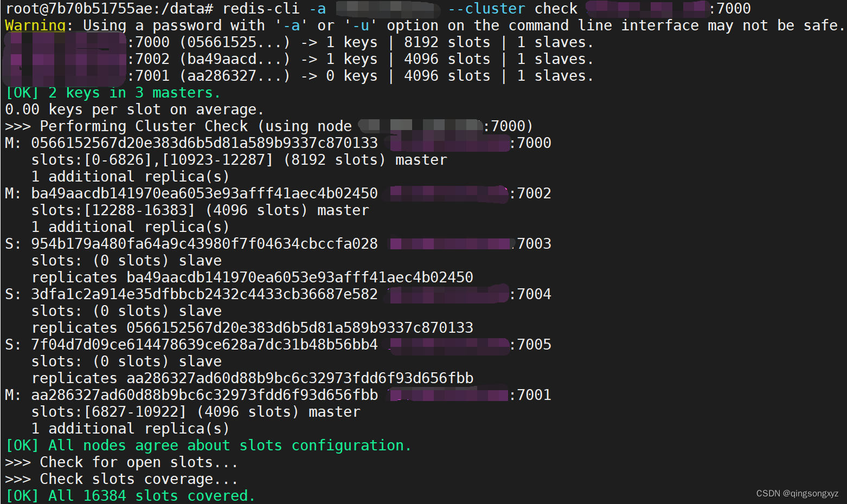The height and width of the screenshot is (504, 847).
Task: Click '0.00 keys per slot on average.' line
Action: pyautogui.click(x=134, y=109)
